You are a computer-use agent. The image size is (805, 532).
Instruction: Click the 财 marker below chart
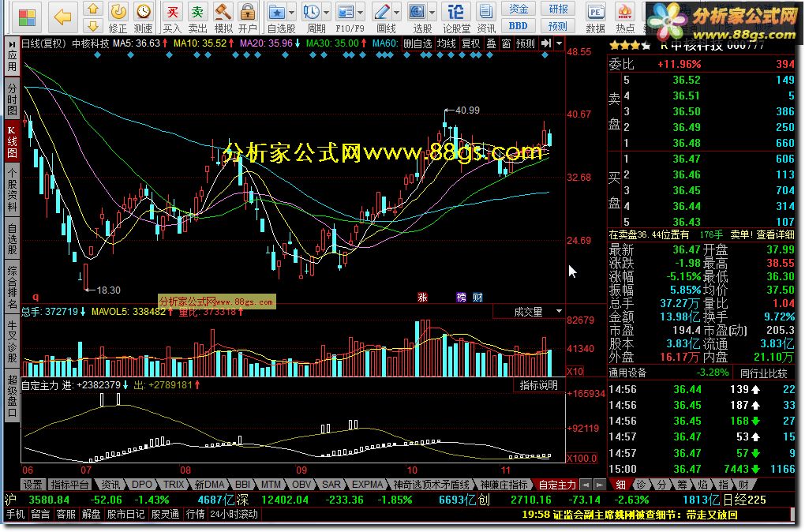tap(477, 298)
